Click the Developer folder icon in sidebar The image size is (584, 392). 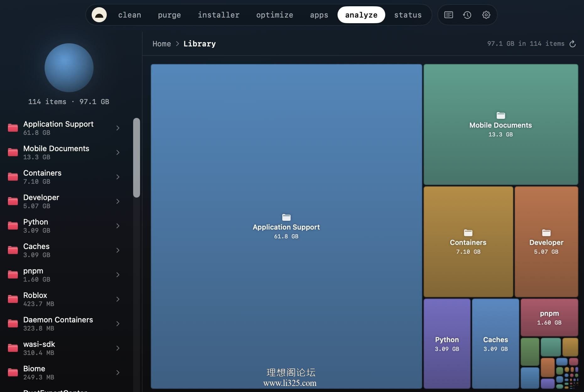click(x=13, y=201)
